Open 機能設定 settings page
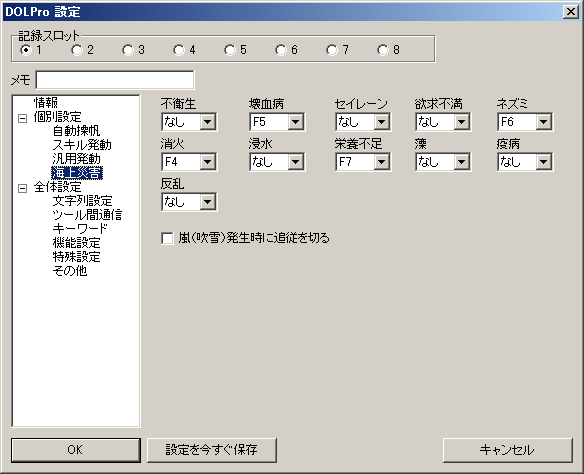Screen dimensions: 584x474 [76, 243]
